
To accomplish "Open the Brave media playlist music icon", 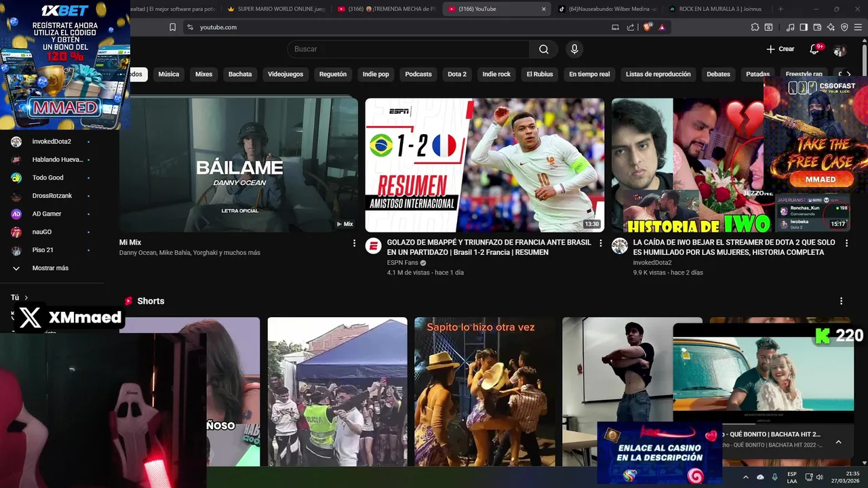I will [790, 27].
